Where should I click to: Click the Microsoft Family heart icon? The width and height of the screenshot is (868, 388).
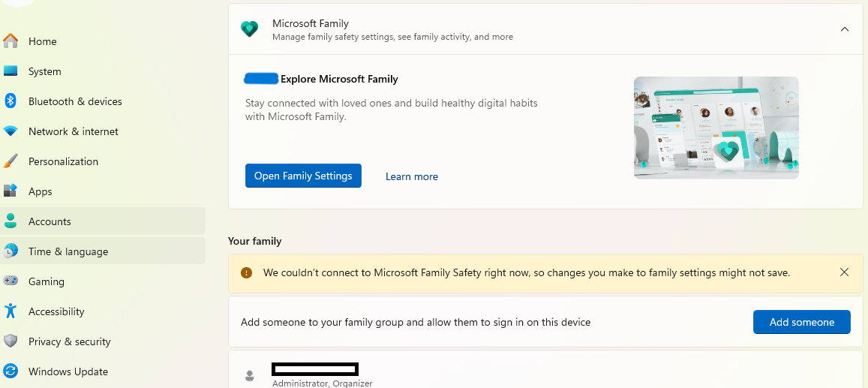pos(249,29)
